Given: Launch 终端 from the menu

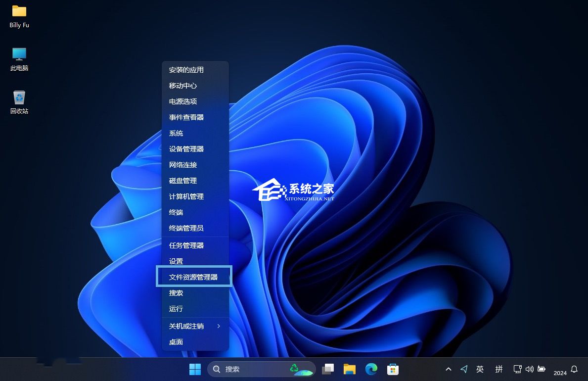Looking at the screenshot, I should (x=195, y=212).
